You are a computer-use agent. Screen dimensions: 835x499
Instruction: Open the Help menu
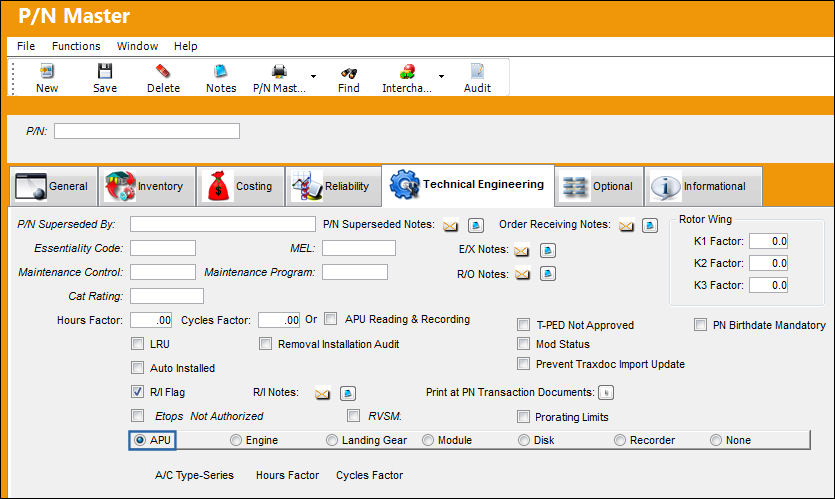185,46
